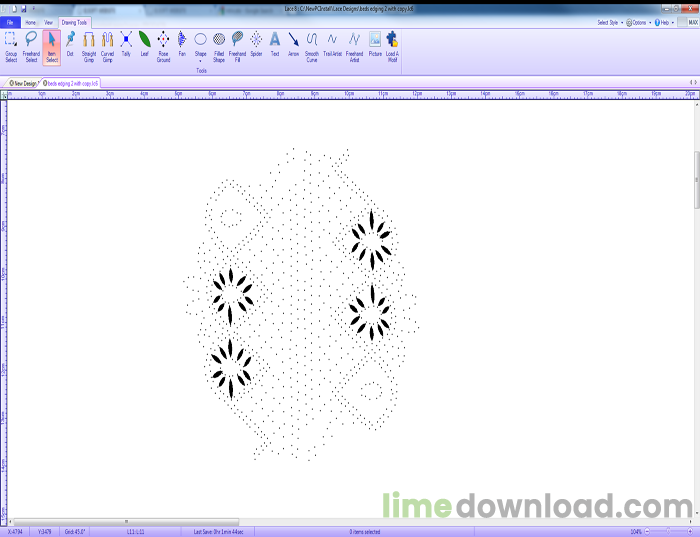This screenshot has height=537, width=700.
Task: Pick the Leaf tool
Action: pyautogui.click(x=145, y=45)
